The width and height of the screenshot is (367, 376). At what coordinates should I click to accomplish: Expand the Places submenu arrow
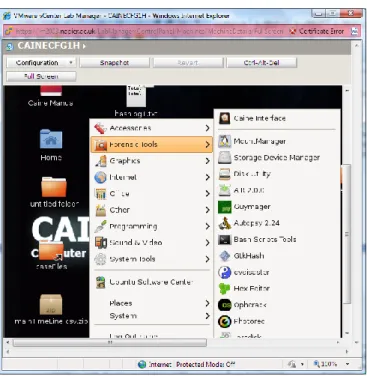(207, 303)
